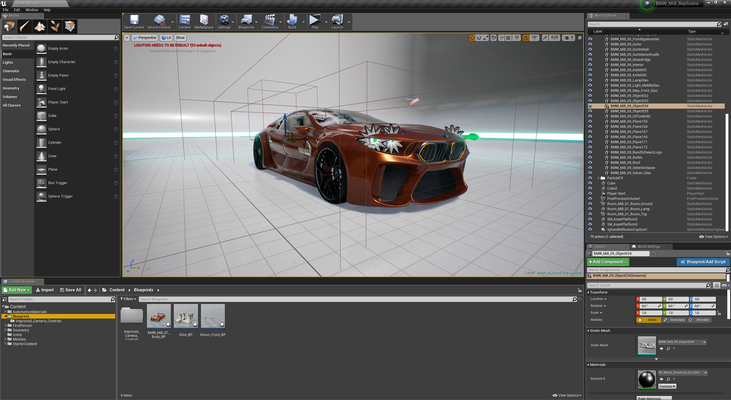This screenshot has width=731, height=400.
Task: Click the Add New button
Action: coord(18,290)
